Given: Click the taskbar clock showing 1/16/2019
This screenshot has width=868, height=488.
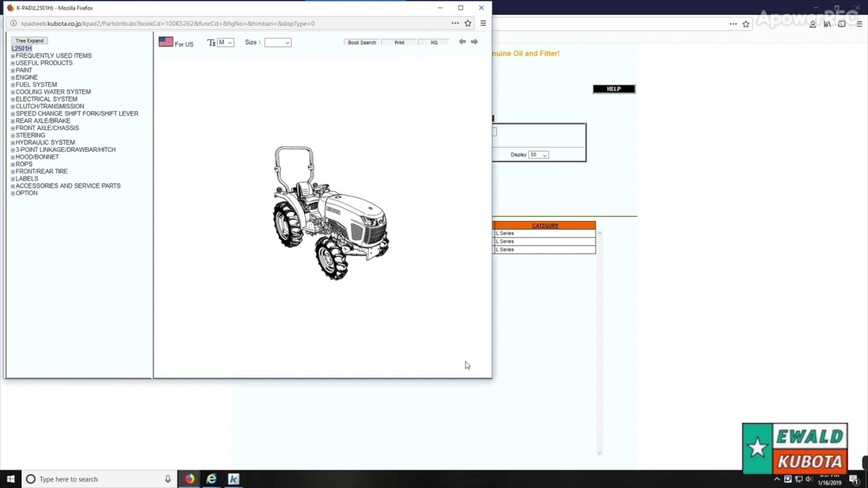Looking at the screenshot, I should pyautogui.click(x=829, y=480).
